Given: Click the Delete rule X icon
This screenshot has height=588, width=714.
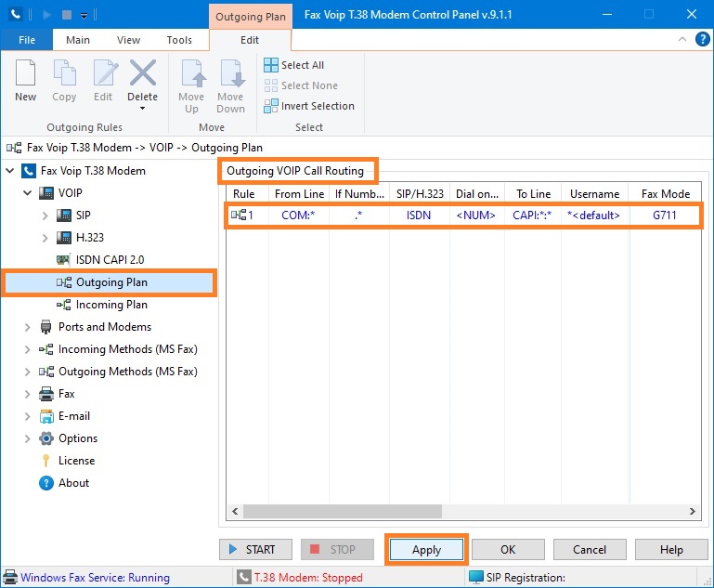Looking at the screenshot, I should tap(143, 72).
